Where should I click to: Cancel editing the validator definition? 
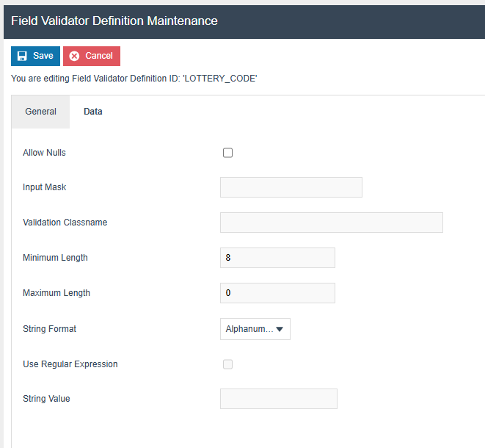tap(92, 56)
